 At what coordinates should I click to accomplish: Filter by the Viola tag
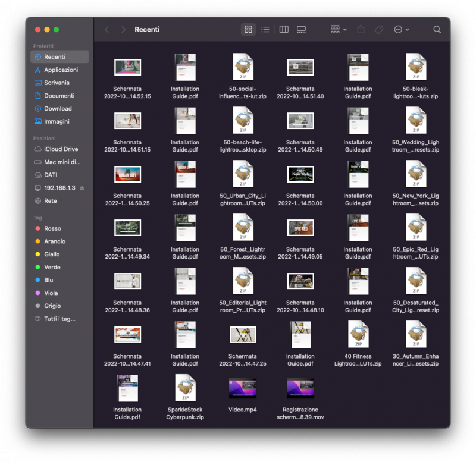(60, 293)
